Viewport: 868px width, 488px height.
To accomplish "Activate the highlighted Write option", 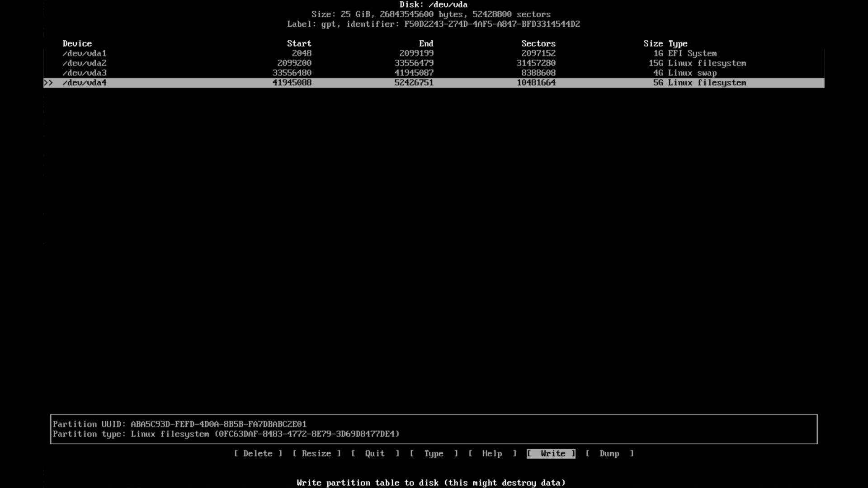I will (x=551, y=453).
